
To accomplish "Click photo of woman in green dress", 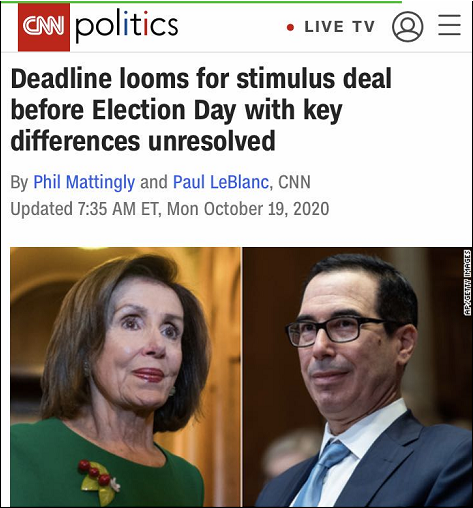I will (x=125, y=377).
